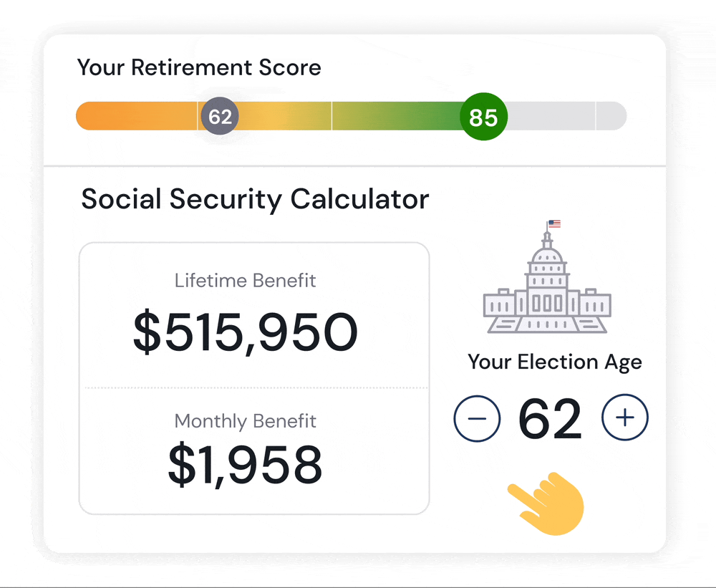The height and width of the screenshot is (588, 716).
Task: Click the gray unfilled part of score bar
Action: [551, 116]
